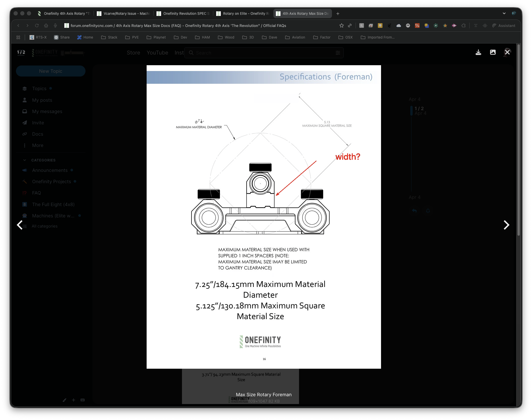
Task: Click the microphone icon in toolbar
Action: (55, 26)
